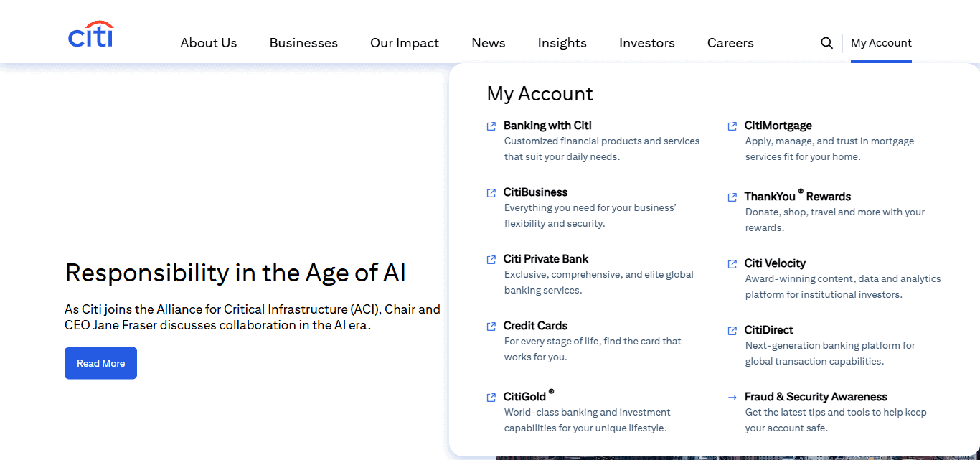
Task: Collapse the My Account dropdown in header
Action: tap(881, 43)
